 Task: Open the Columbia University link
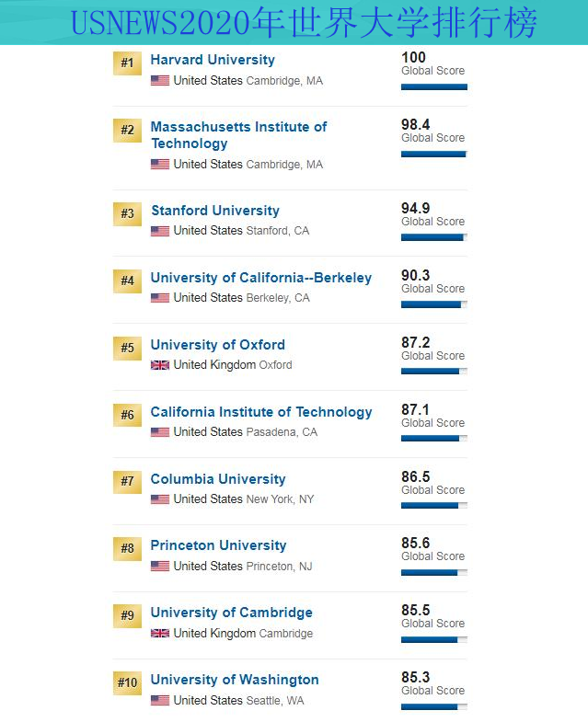[218, 479]
